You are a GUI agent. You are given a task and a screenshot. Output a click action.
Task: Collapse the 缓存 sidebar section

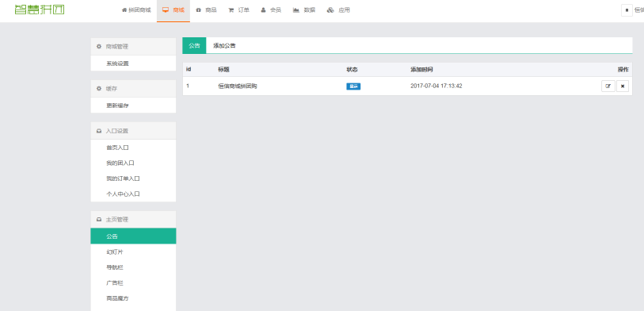pyautogui.click(x=133, y=88)
